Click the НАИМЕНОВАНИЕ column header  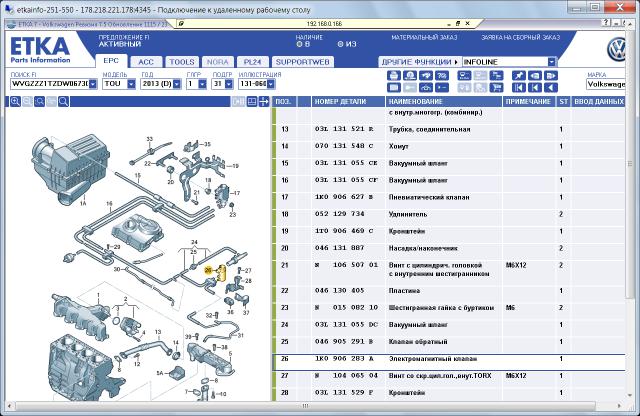click(444, 102)
